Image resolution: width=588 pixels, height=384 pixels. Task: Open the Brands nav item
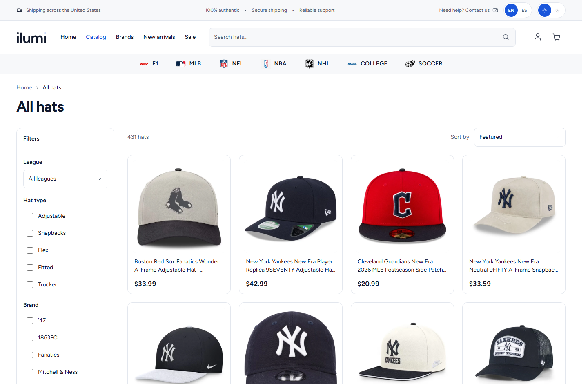[x=125, y=37]
